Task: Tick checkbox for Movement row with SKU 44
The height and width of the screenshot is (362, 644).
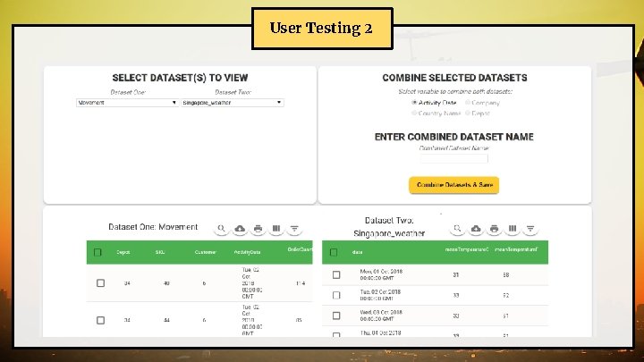Action: pos(100,320)
